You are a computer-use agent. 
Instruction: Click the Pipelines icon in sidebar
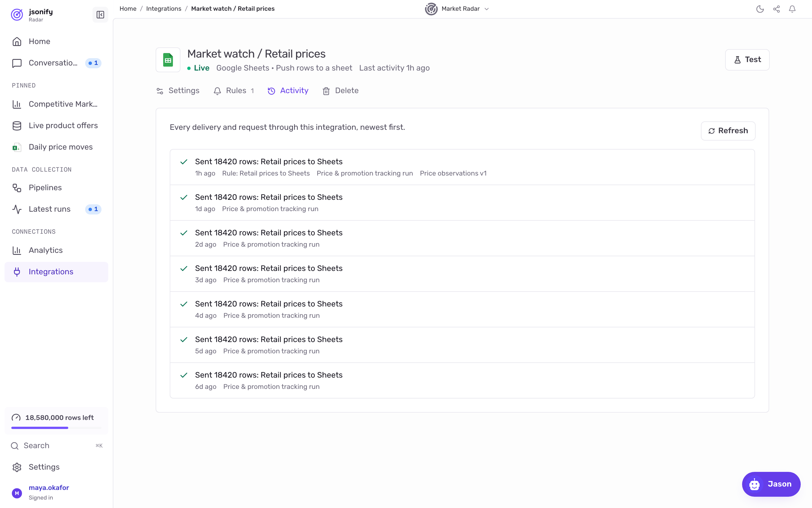[17, 188]
